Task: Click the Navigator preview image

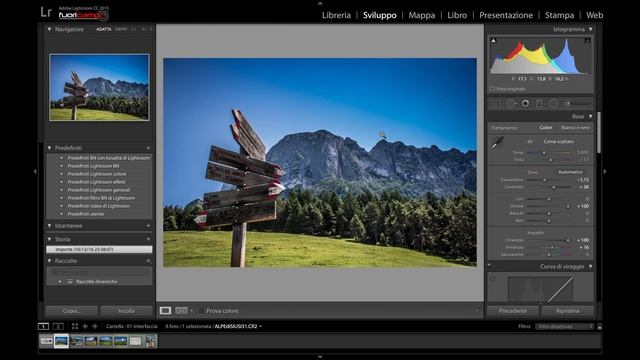Action: point(99,87)
